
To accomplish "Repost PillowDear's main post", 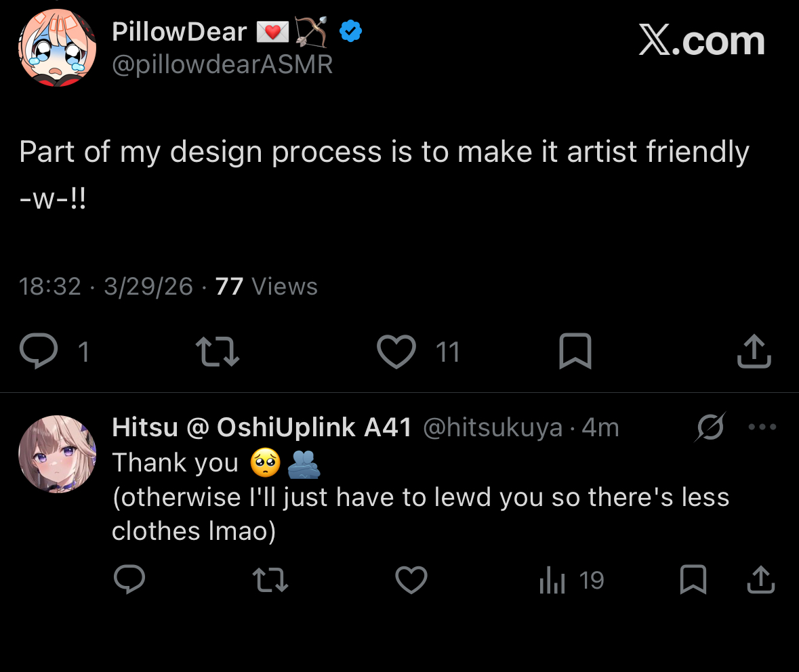I will pyautogui.click(x=217, y=352).
